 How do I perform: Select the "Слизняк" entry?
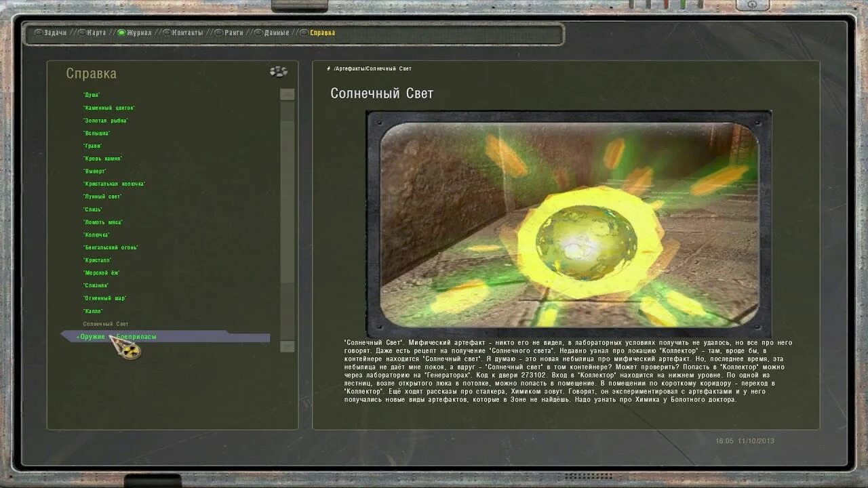(96, 285)
